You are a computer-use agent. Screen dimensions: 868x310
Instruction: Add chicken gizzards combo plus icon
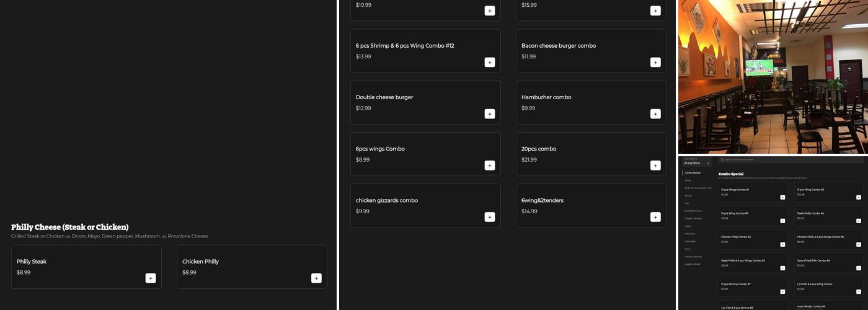point(490,217)
